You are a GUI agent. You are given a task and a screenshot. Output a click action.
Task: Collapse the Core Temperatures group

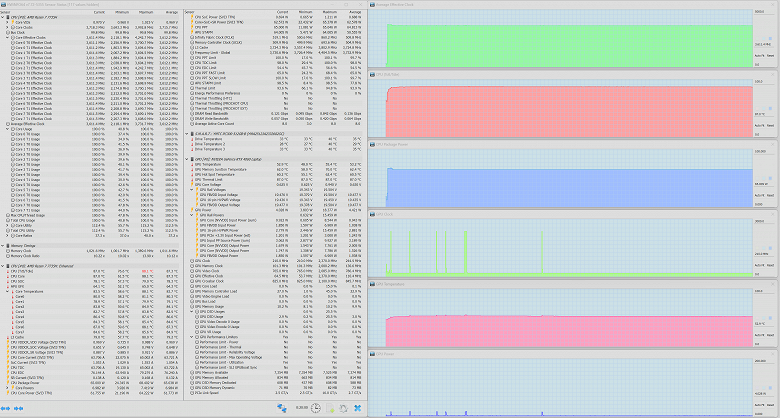coord(7,292)
